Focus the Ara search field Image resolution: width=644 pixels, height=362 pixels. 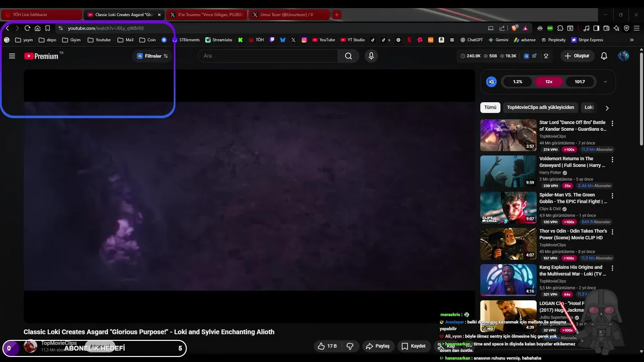pyautogui.click(x=268, y=56)
